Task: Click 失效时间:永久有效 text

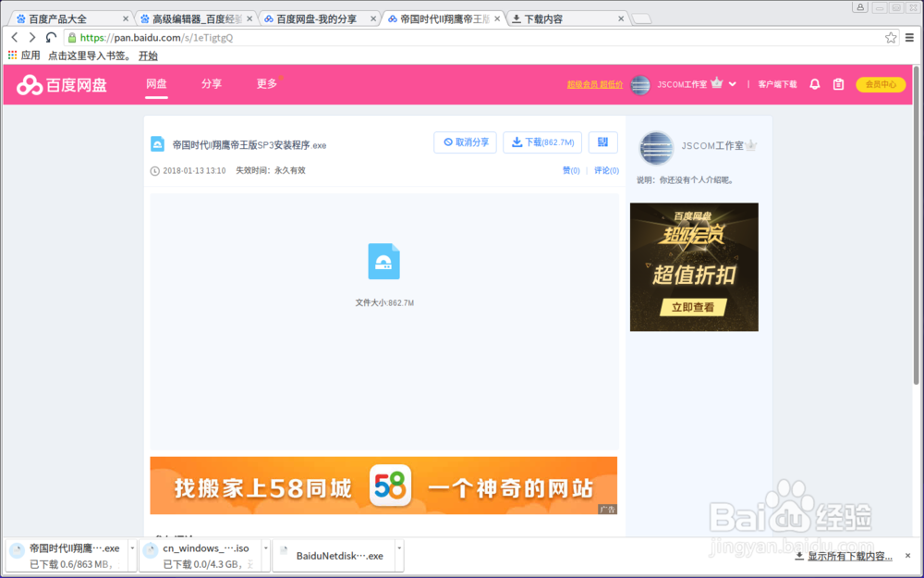Action: click(x=271, y=170)
